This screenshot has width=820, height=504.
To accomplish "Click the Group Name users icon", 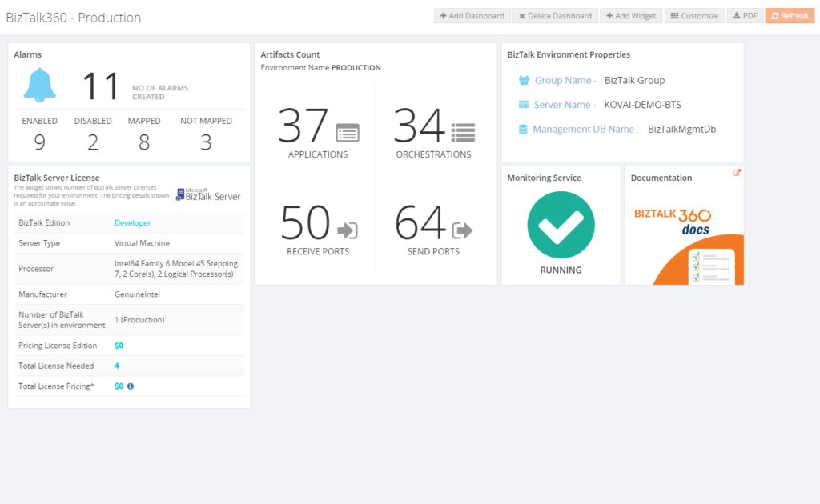I will click(524, 81).
